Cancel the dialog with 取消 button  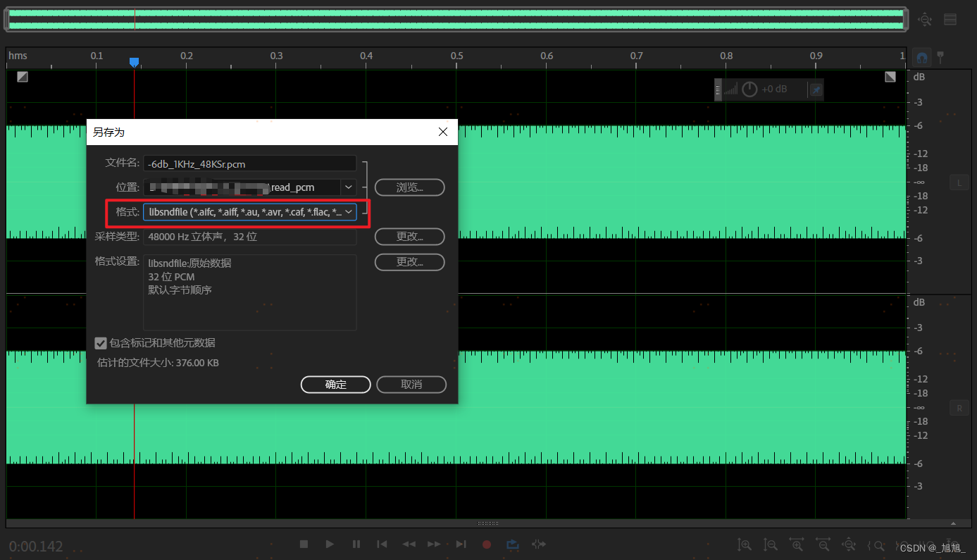pyautogui.click(x=411, y=385)
